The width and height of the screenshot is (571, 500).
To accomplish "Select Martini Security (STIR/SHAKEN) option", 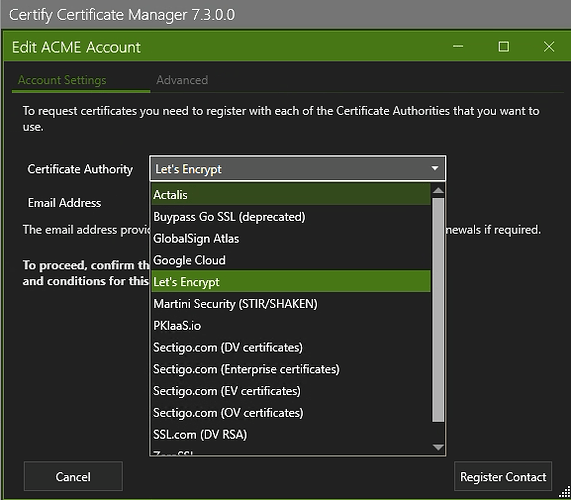I will [x=291, y=303].
